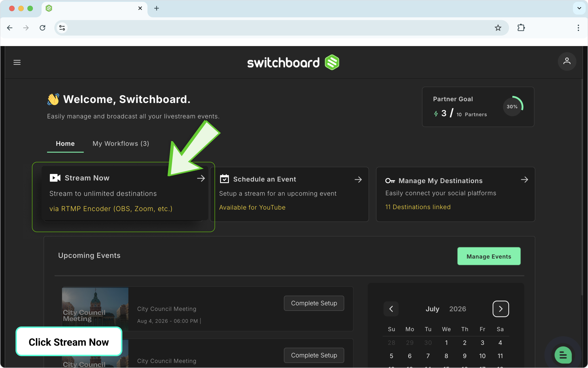
Task: Click the Manage Events button
Action: 489,256
